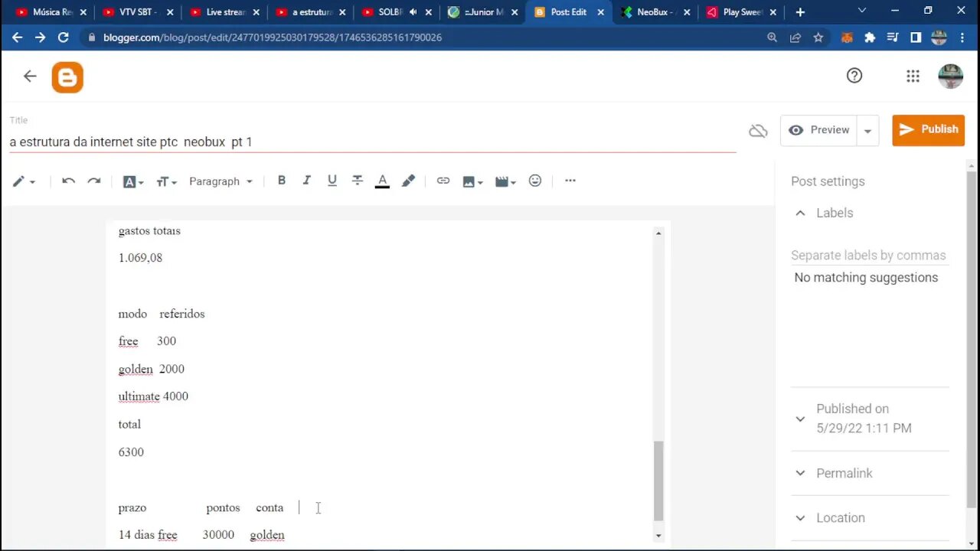The image size is (980, 551).
Task: Edit the post title field
Action: (372, 142)
